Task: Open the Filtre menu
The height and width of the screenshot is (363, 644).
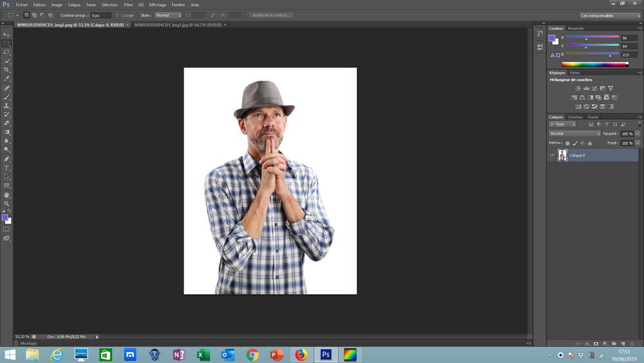Action: pyautogui.click(x=128, y=5)
